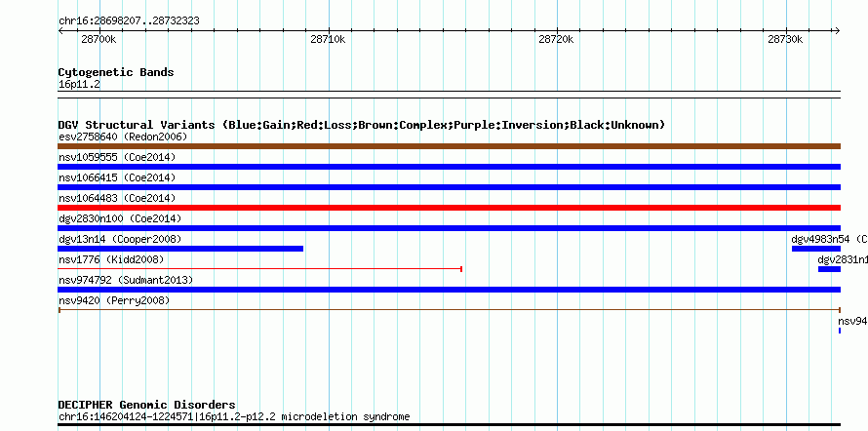Click the blue dgv4983n54 gain bar

[x=816, y=249]
